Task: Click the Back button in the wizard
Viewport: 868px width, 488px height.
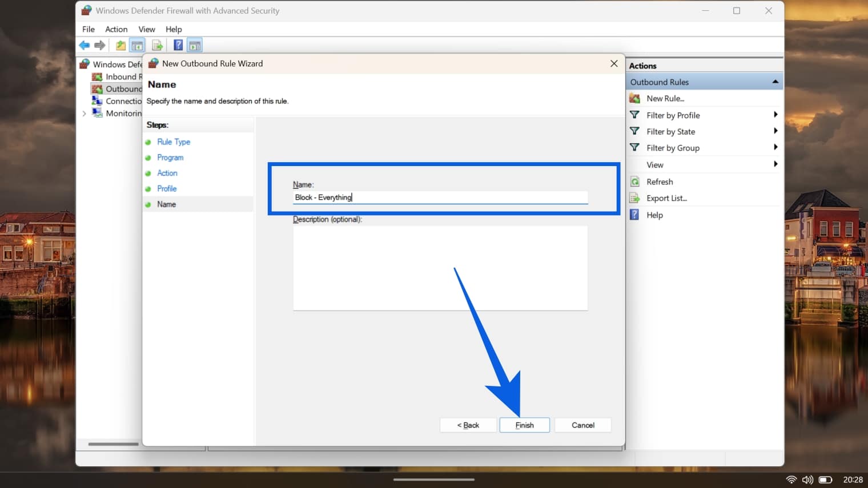Action: pos(468,425)
